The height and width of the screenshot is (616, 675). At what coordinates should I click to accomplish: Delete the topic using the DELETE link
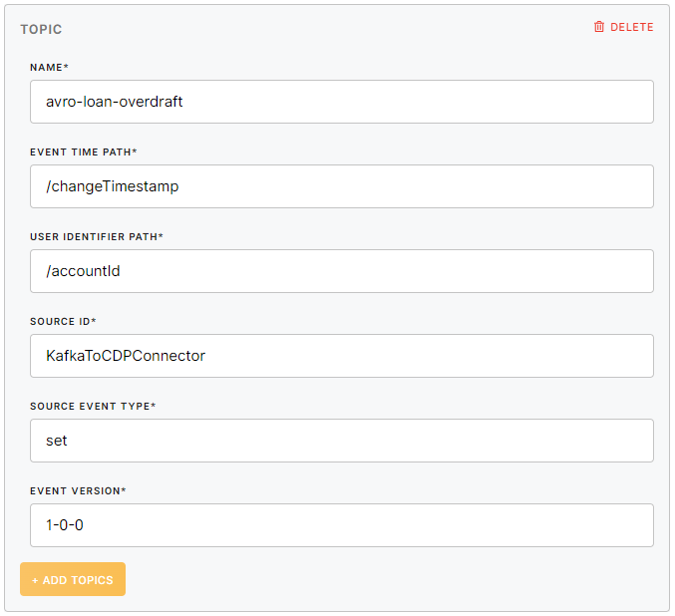(x=631, y=27)
